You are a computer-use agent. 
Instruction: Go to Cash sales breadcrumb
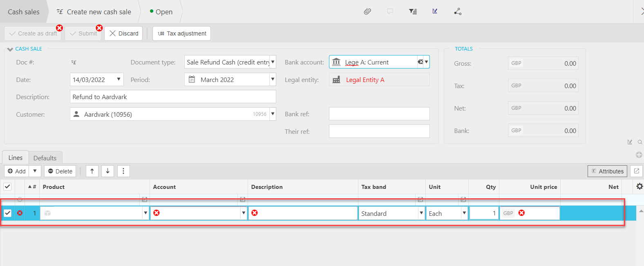[24, 12]
